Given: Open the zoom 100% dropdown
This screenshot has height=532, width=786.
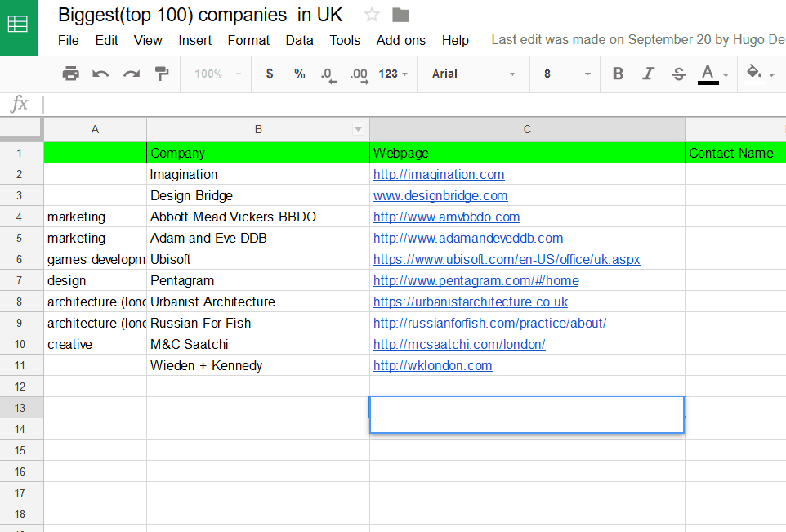Looking at the screenshot, I should (217, 74).
